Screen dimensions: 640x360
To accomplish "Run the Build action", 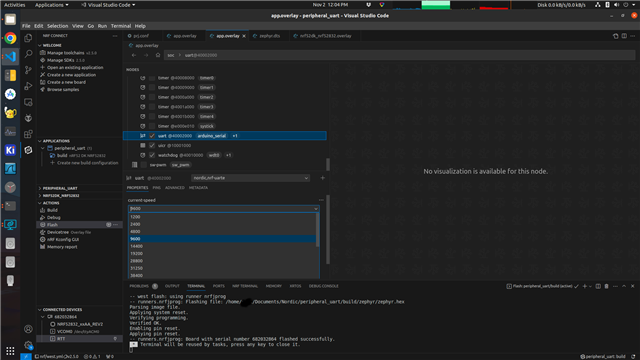I will 52,210.
